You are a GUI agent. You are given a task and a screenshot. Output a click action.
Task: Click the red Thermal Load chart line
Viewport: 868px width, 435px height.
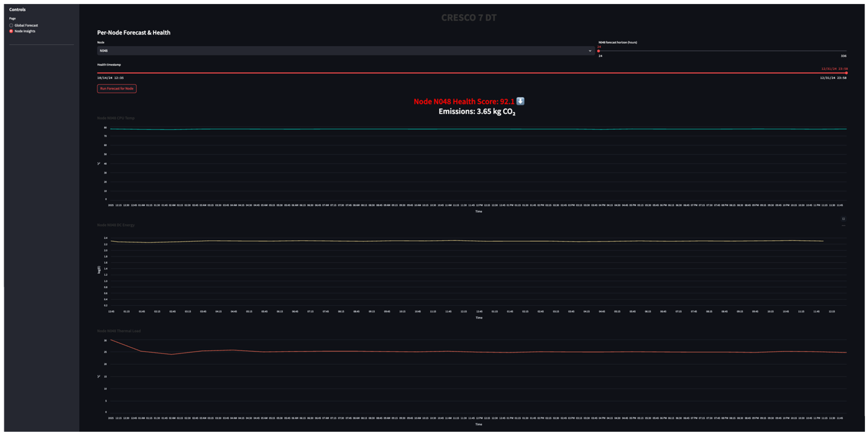(472, 352)
